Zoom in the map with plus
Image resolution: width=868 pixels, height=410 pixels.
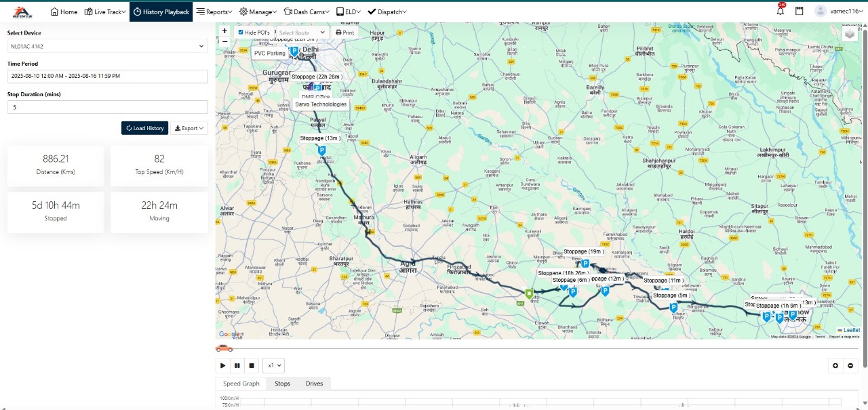coord(224,30)
